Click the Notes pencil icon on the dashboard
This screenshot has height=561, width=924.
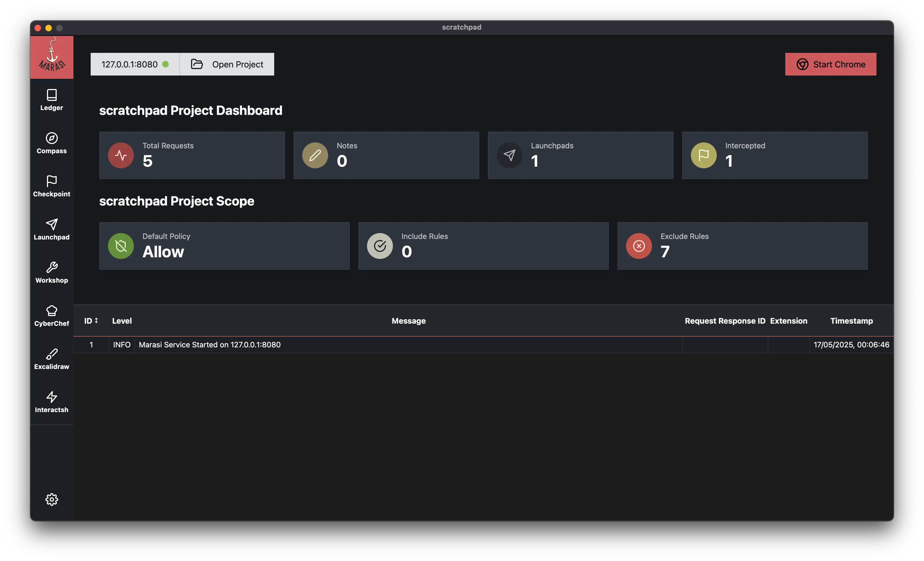pos(315,155)
